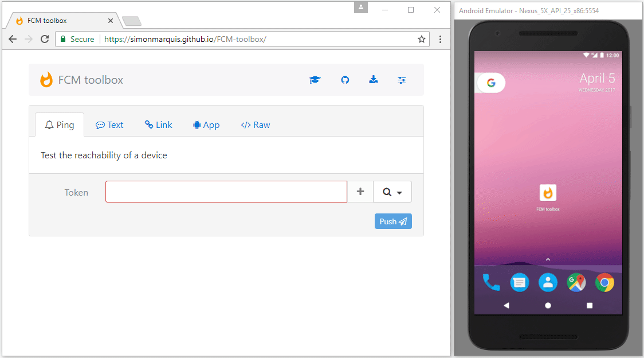Click the browser address bar URL

(185, 39)
